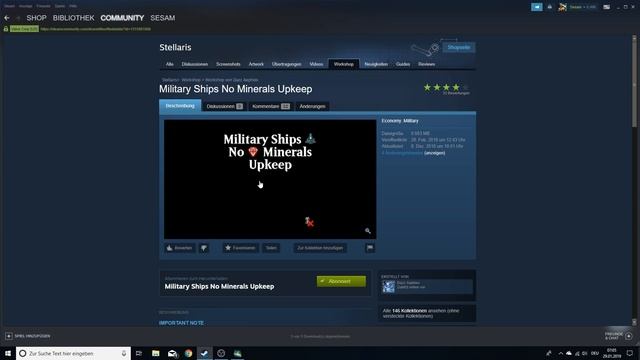The height and width of the screenshot is (360, 640).
Task: Select the Workshop hub tab
Action: [344, 64]
